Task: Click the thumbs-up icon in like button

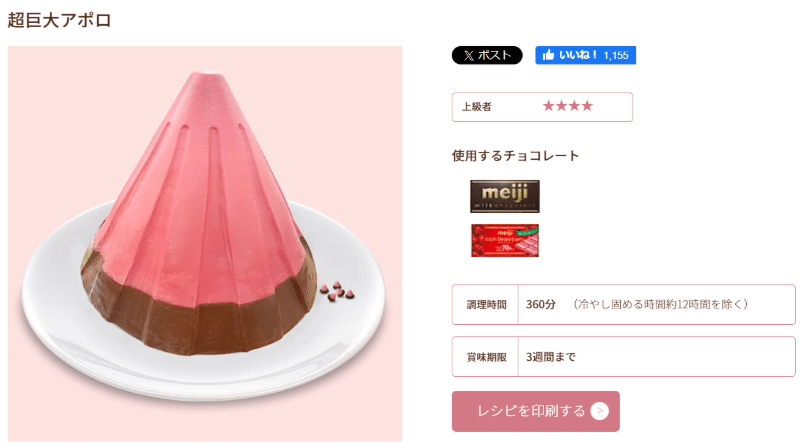Action: coord(548,55)
